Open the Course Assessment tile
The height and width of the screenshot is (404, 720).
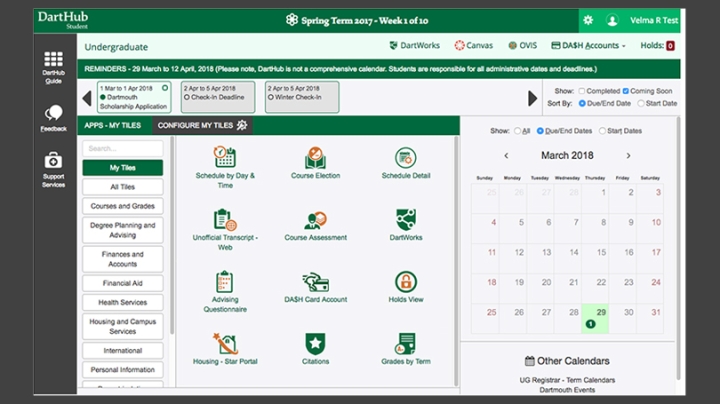[x=315, y=225]
